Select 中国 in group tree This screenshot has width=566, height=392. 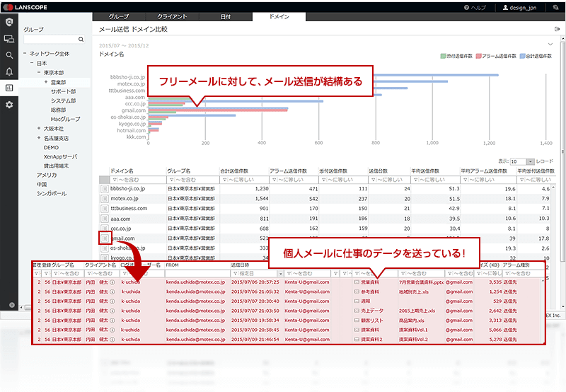(x=42, y=184)
